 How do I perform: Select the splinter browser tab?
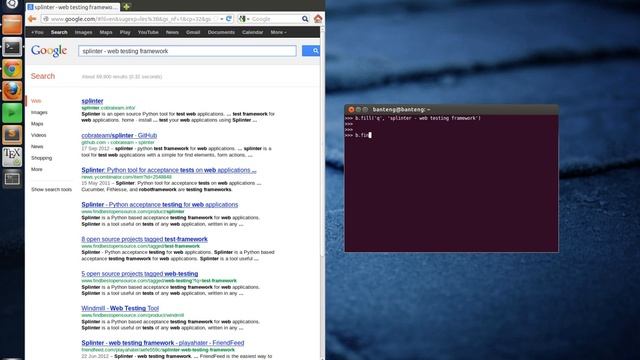click(x=73, y=7)
